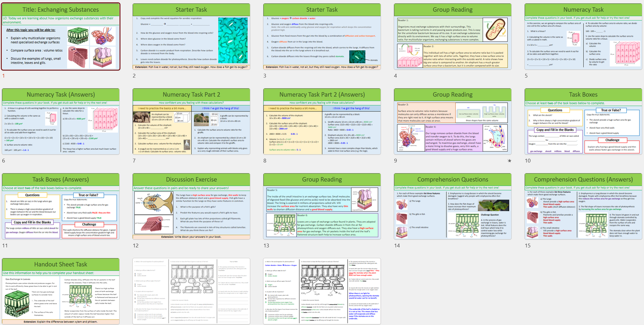Click slide number '5' label

pos(526,76)
